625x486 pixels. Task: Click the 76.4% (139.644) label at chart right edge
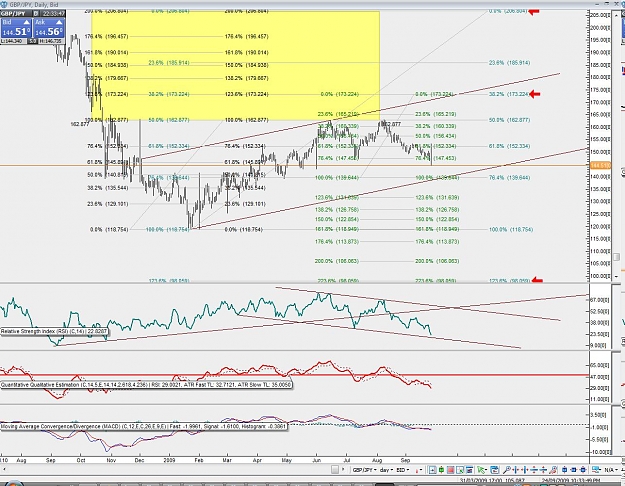pos(509,178)
